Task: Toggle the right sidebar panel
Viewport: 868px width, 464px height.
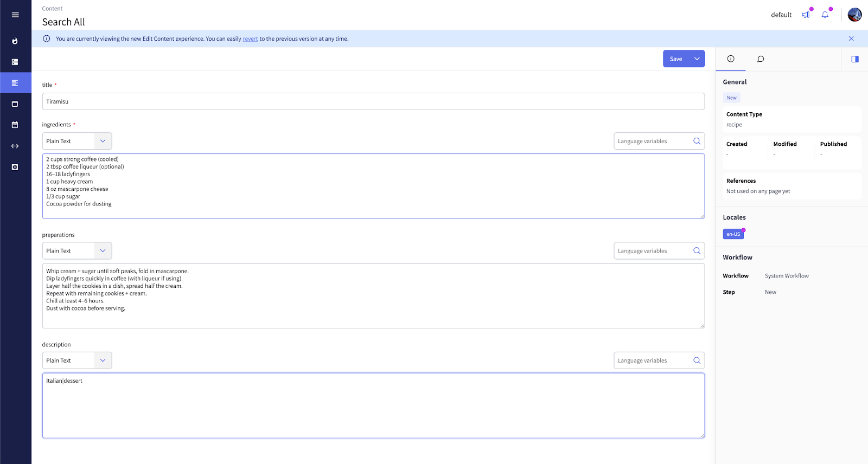Action: 854,59
